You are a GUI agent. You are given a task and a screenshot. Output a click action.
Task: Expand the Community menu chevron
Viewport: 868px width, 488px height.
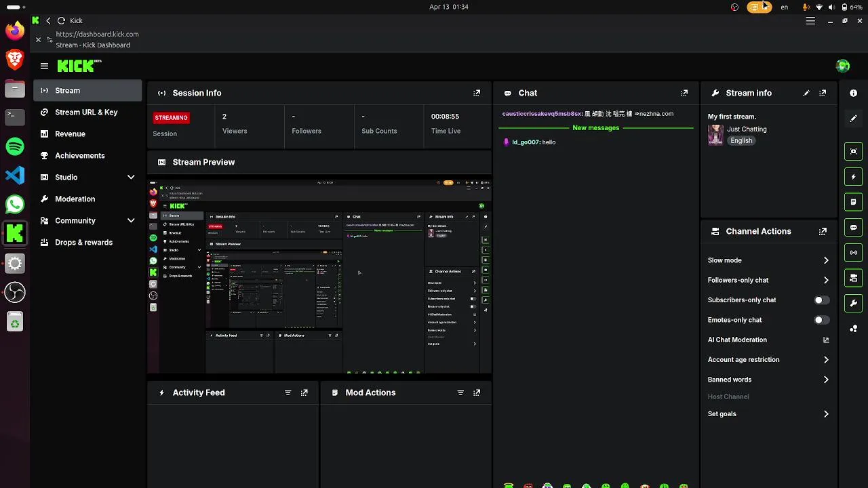pyautogui.click(x=131, y=220)
